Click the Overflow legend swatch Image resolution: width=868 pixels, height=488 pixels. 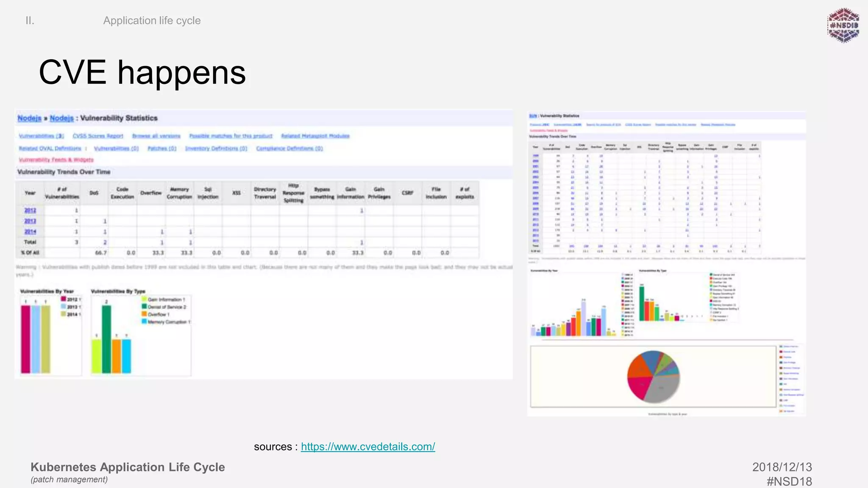click(x=144, y=314)
